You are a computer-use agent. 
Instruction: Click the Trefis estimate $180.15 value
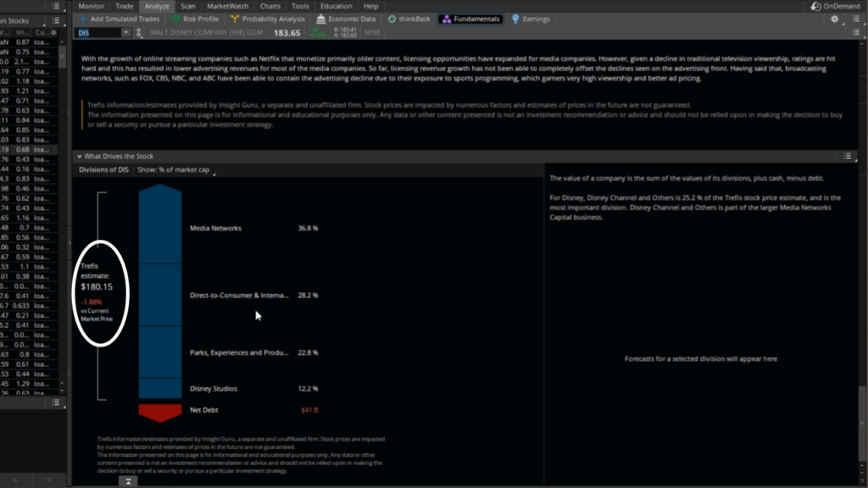[97, 286]
